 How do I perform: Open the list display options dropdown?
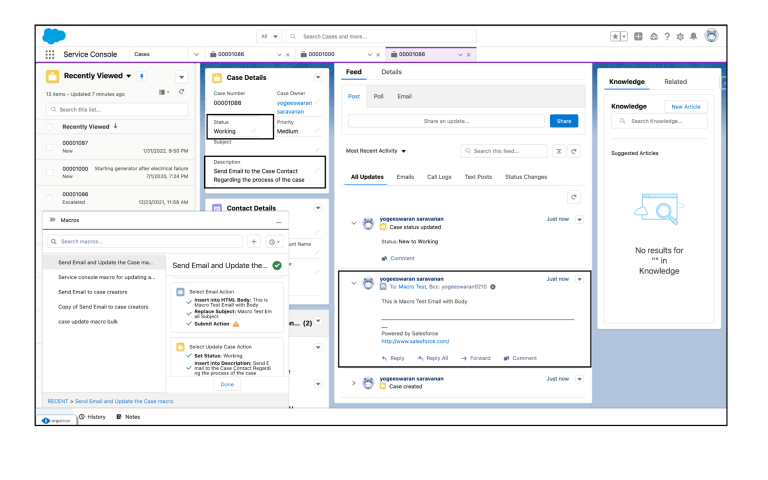[164, 92]
